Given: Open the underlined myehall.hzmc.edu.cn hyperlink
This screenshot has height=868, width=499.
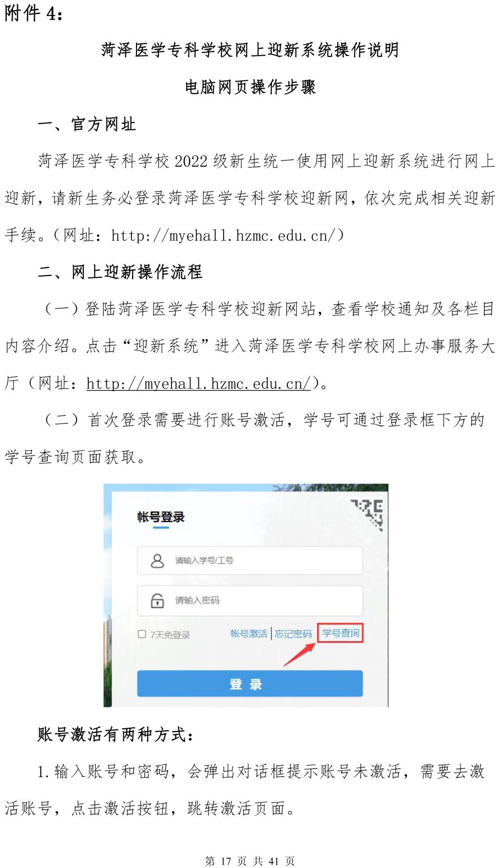Looking at the screenshot, I should click(x=198, y=384).
